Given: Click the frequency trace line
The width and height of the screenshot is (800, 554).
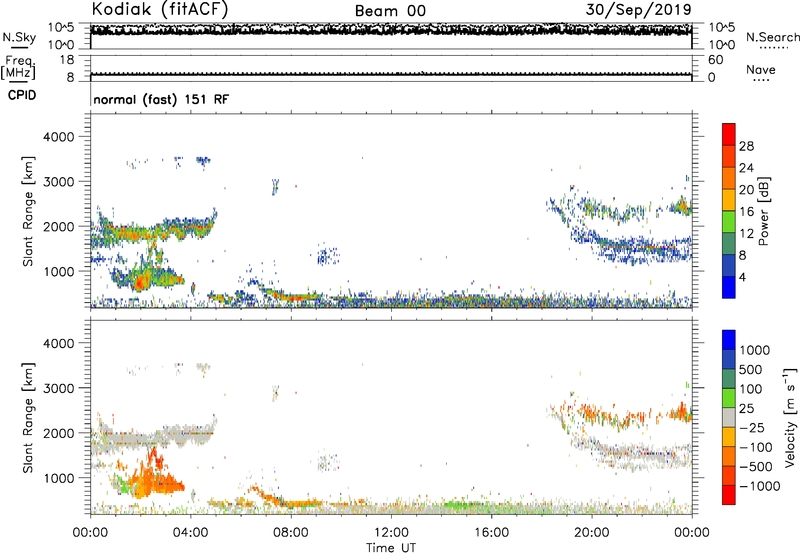Looking at the screenshot, I should tap(391, 74).
